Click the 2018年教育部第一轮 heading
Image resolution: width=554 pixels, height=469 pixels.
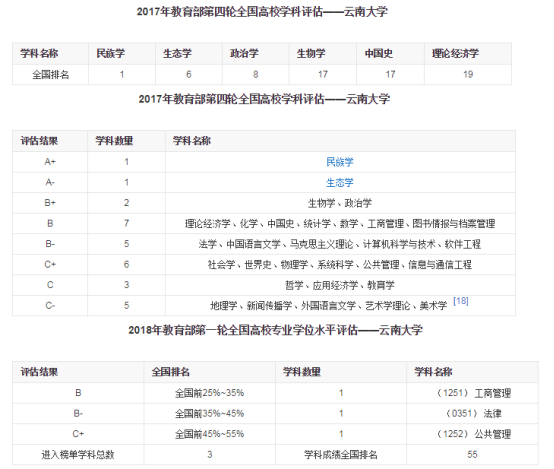pyautogui.click(x=275, y=330)
